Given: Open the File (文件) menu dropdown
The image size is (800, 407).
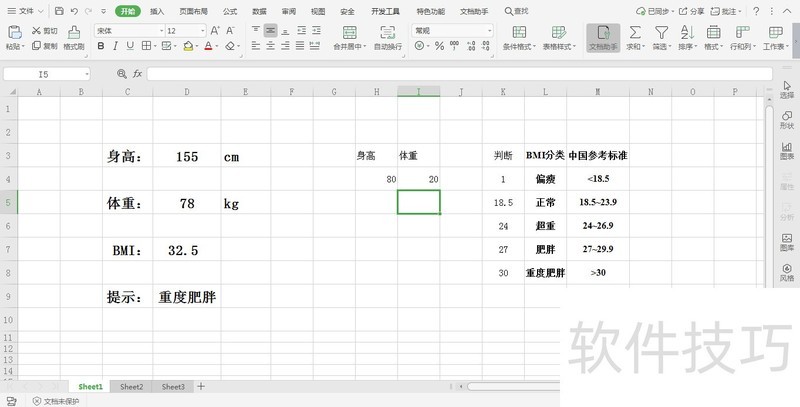Looking at the screenshot, I should pyautogui.click(x=26, y=11).
